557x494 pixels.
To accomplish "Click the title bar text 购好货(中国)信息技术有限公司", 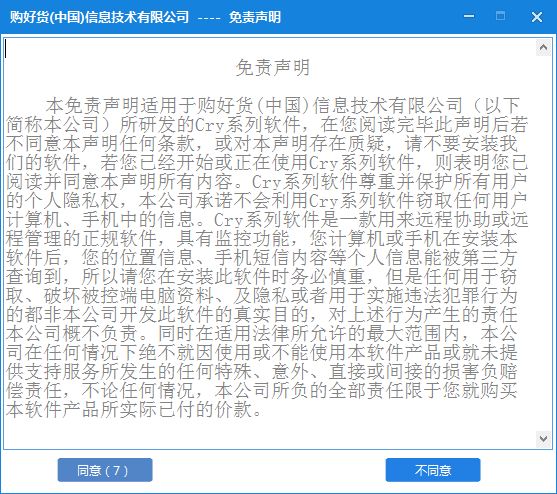I will (99, 17).
